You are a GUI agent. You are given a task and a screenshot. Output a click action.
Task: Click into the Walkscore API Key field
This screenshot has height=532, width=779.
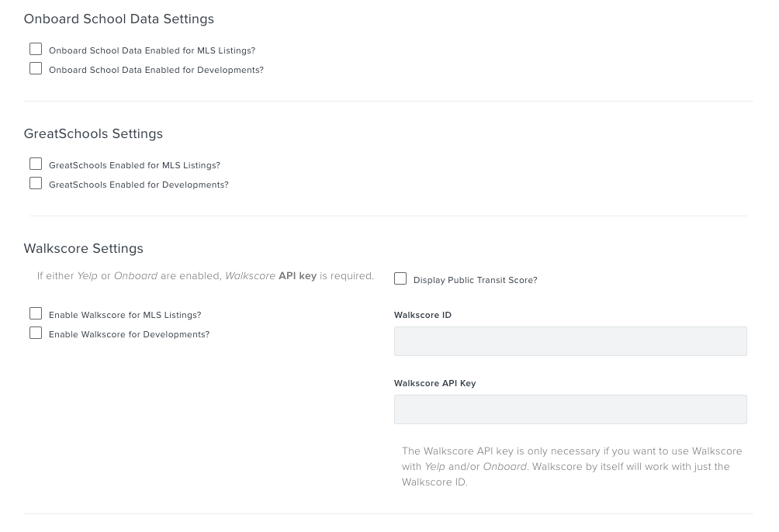point(570,409)
